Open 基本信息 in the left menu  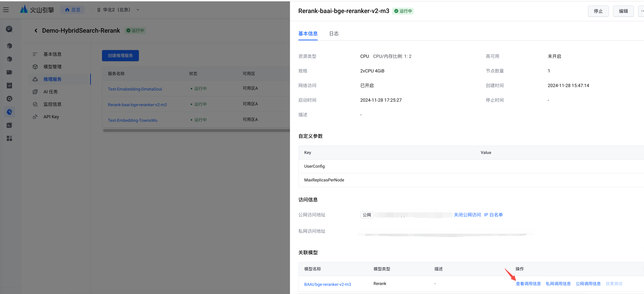[x=52, y=54]
